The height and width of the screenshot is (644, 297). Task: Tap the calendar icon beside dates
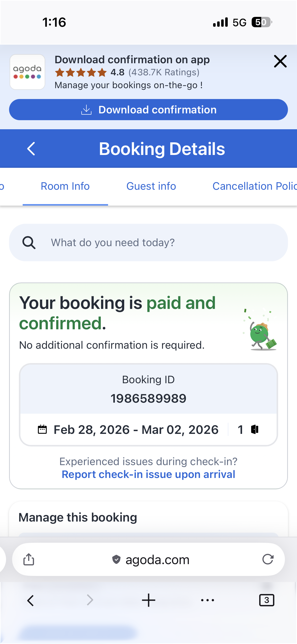pos(42,429)
